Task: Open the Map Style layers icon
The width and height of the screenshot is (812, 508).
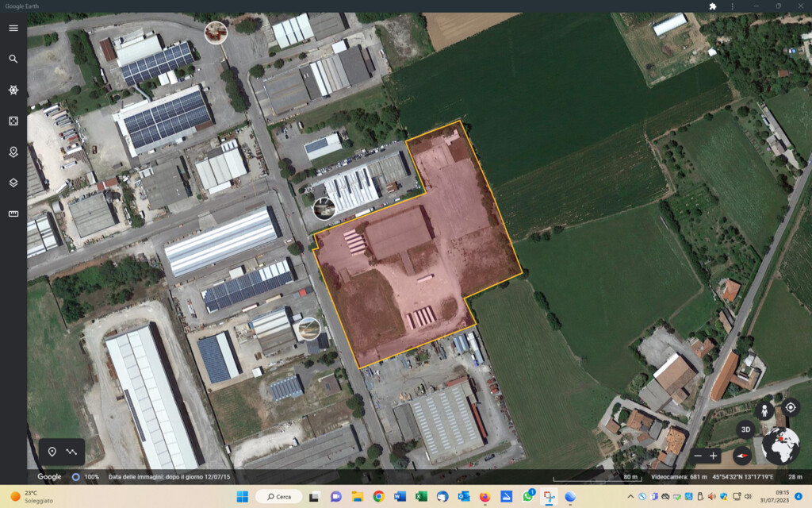Action: (x=13, y=183)
